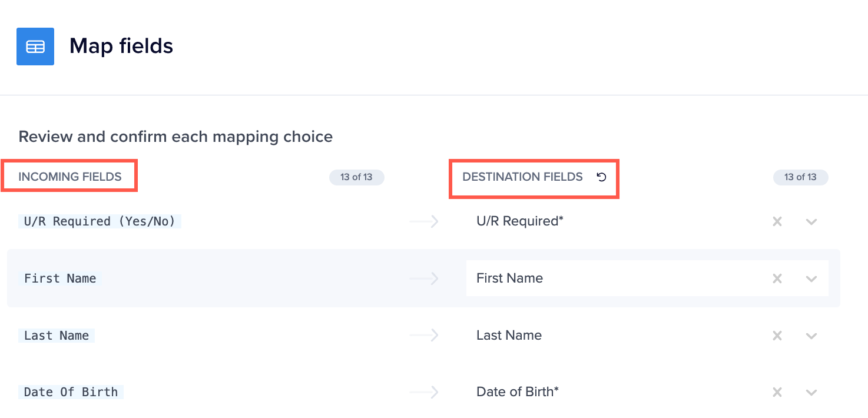Clear the Last Name destination mapping

[x=777, y=336]
